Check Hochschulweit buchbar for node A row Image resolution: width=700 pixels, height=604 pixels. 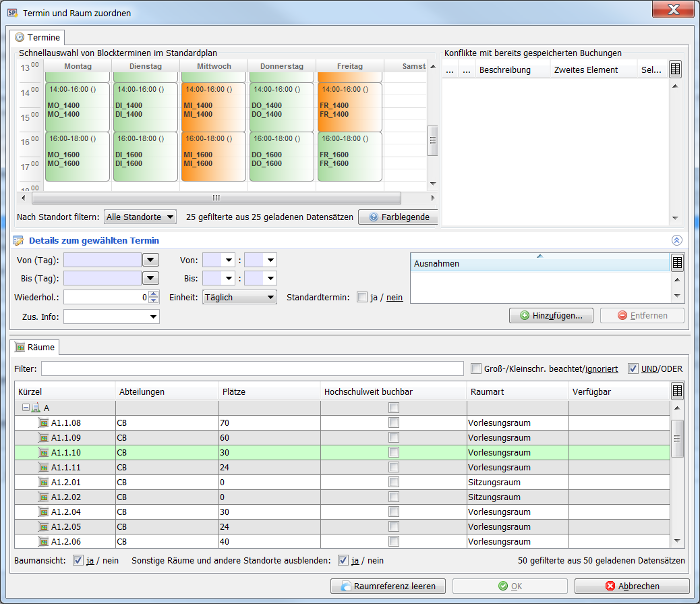[x=393, y=408]
